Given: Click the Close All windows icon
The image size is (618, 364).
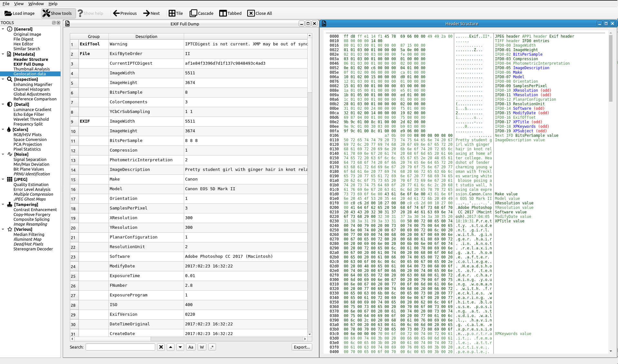Looking at the screenshot, I should coord(251,13).
